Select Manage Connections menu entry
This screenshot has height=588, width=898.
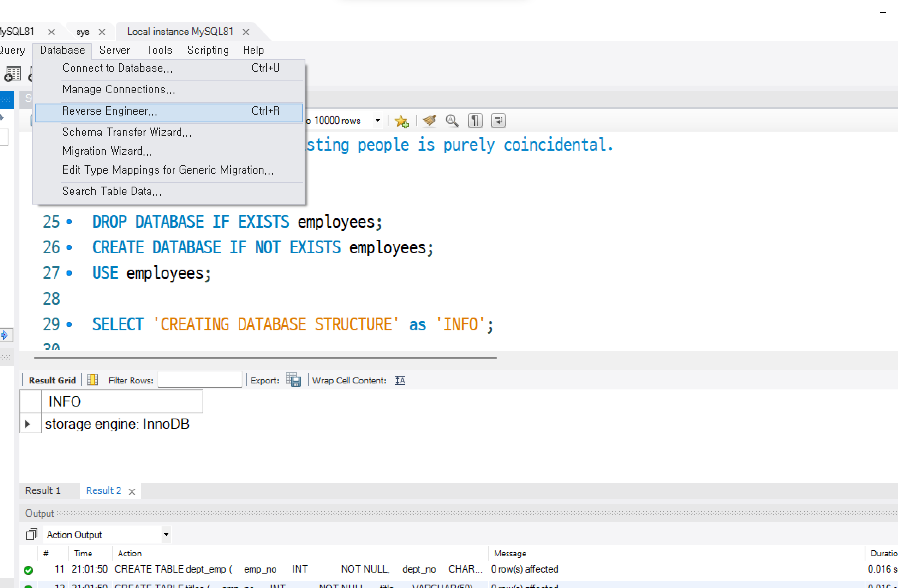click(169, 90)
